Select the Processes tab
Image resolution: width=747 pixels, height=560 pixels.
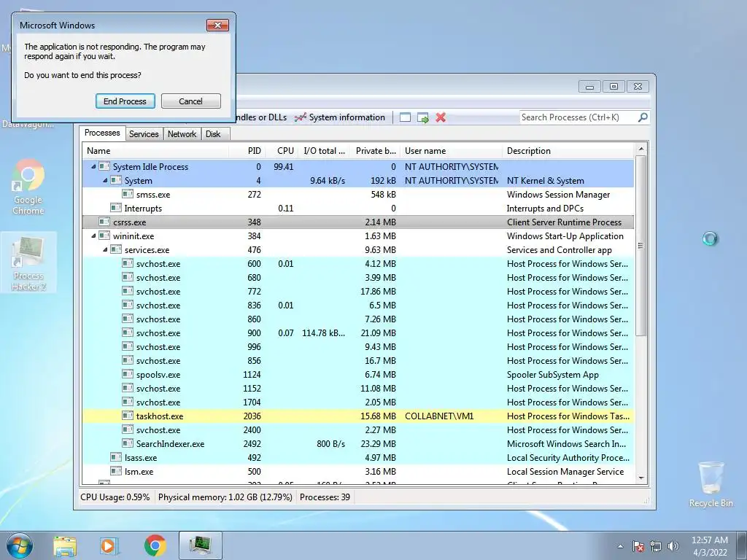[x=102, y=133]
